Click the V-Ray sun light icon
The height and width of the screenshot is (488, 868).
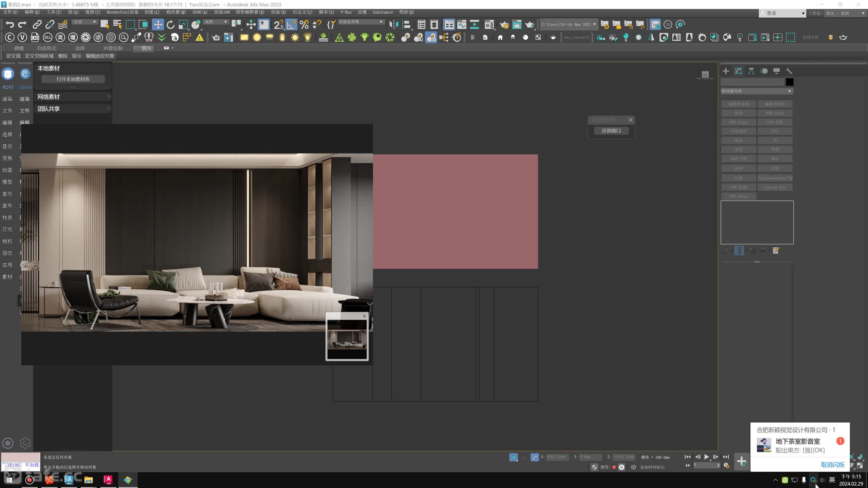coord(295,37)
